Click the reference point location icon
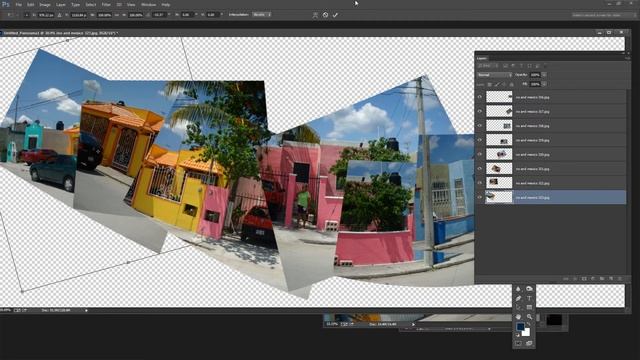 point(27,15)
